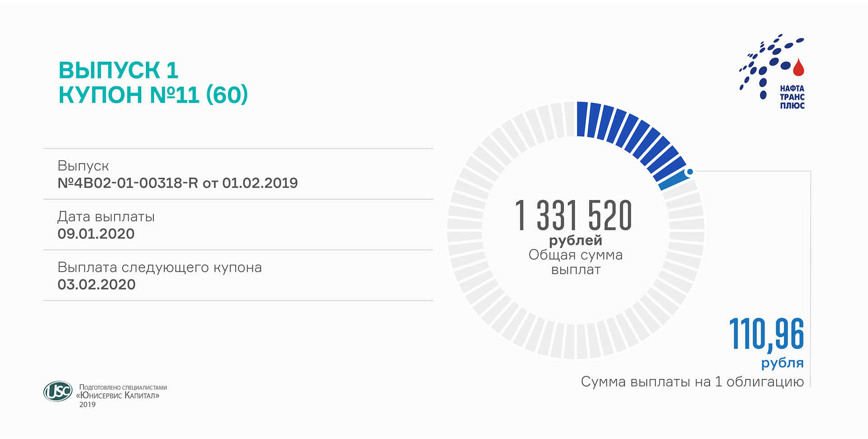
Task: Click the total amount 1 331 520
Action: [x=573, y=216]
